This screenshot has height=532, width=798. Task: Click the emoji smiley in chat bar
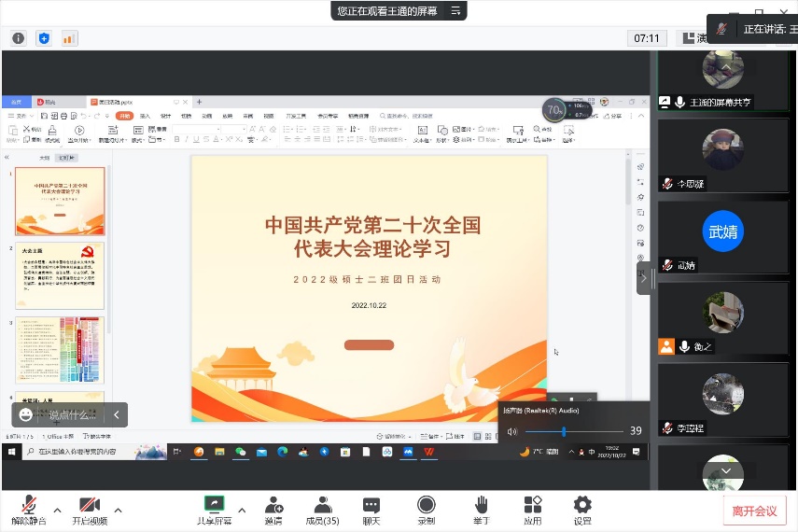tap(26, 414)
